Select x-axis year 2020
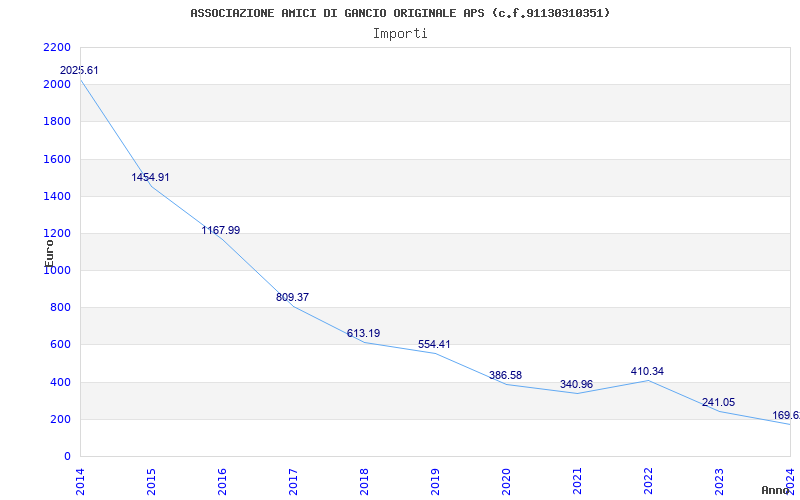Screen dimensions: 800x500 506,481
